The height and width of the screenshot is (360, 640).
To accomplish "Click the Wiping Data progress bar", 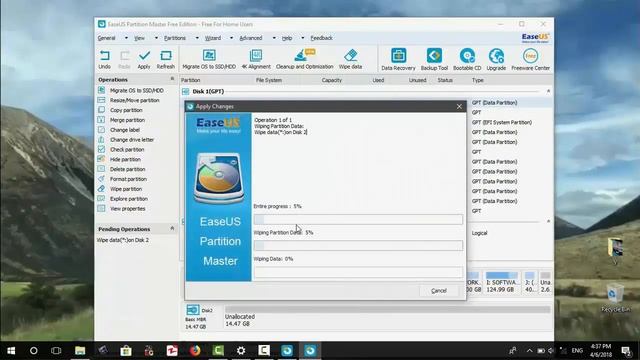I will [358, 272].
